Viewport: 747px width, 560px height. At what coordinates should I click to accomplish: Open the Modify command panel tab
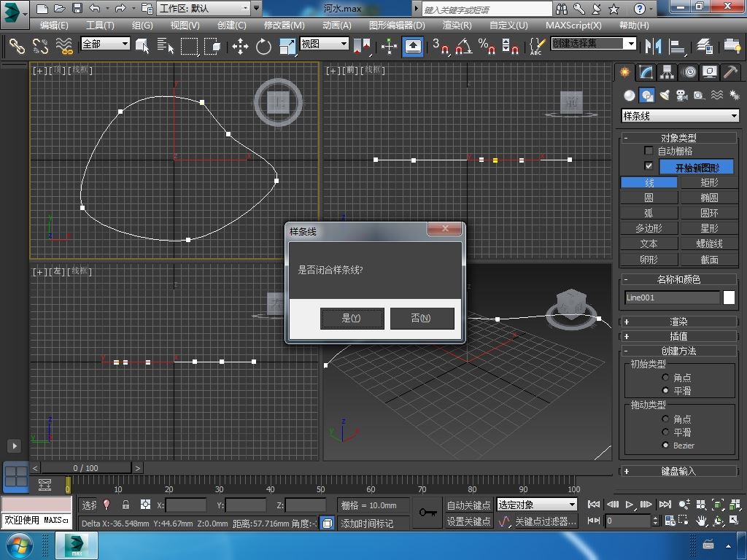point(646,72)
